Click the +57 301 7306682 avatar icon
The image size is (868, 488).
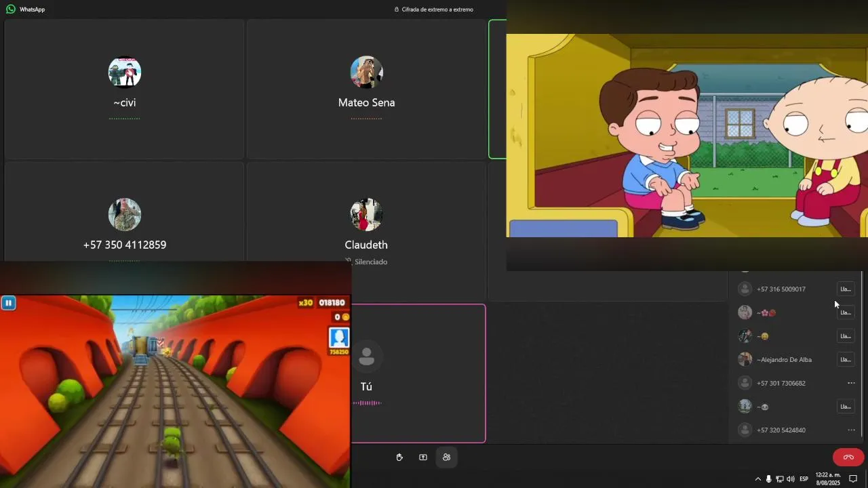[745, 383]
